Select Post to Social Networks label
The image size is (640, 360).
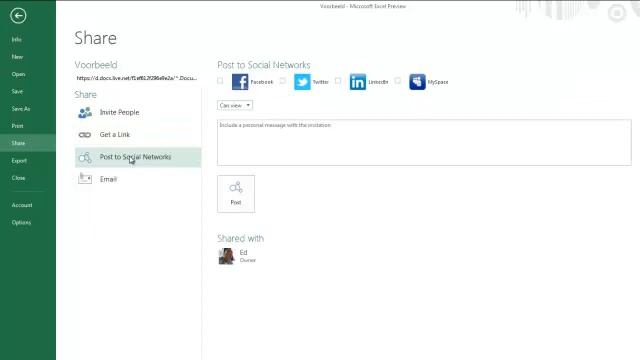[136, 157]
